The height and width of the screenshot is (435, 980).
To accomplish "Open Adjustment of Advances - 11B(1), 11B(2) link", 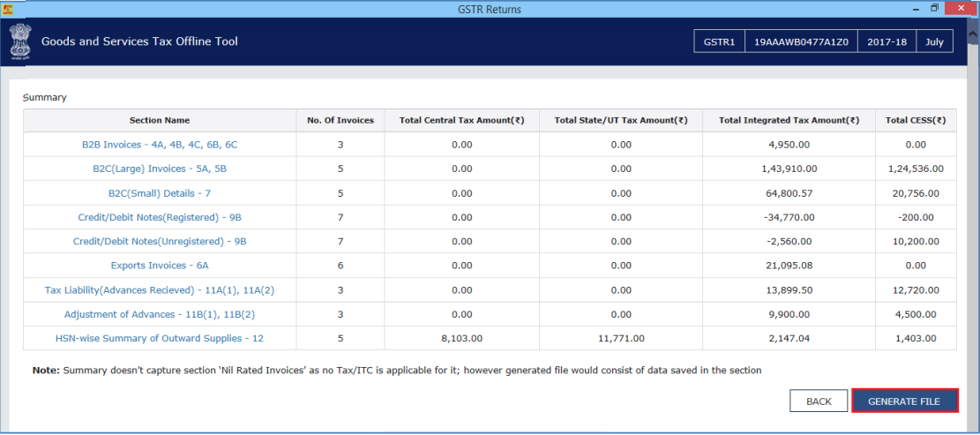I will point(160,314).
